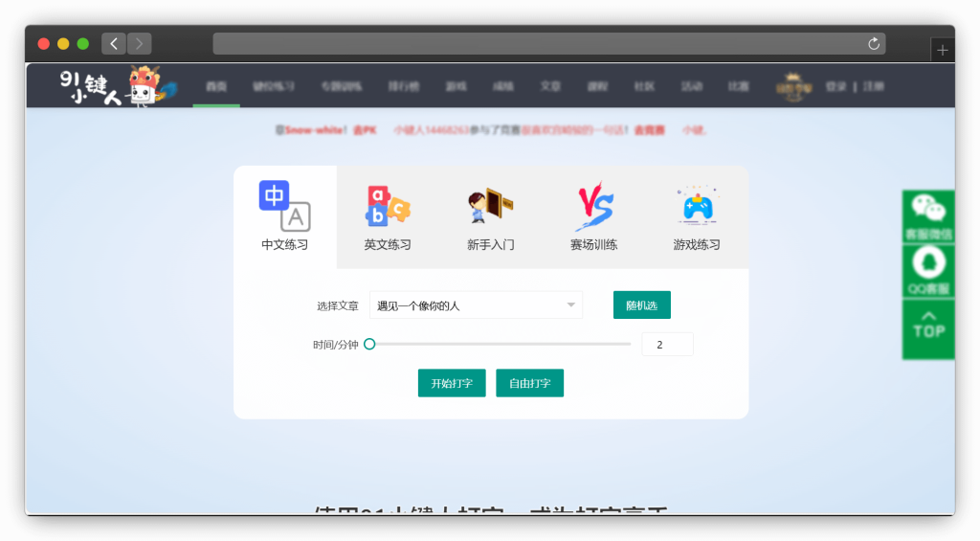Image resolution: width=980 pixels, height=541 pixels.
Task: Click the 91小键人 site logo
Action: click(x=118, y=85)
